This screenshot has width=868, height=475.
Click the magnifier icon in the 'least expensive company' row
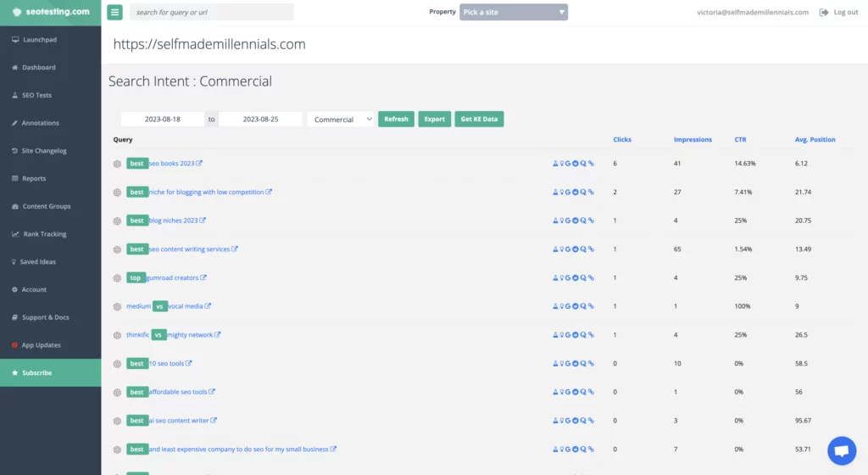tap(583, 450)
